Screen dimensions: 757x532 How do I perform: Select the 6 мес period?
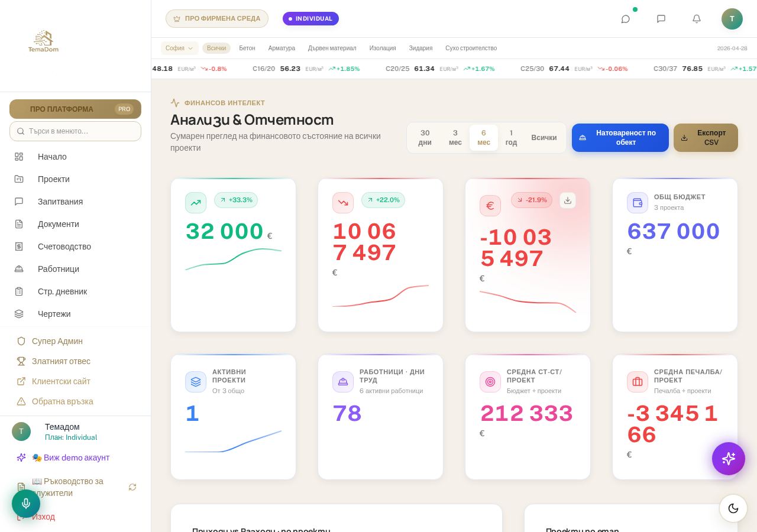coord(484,138)
